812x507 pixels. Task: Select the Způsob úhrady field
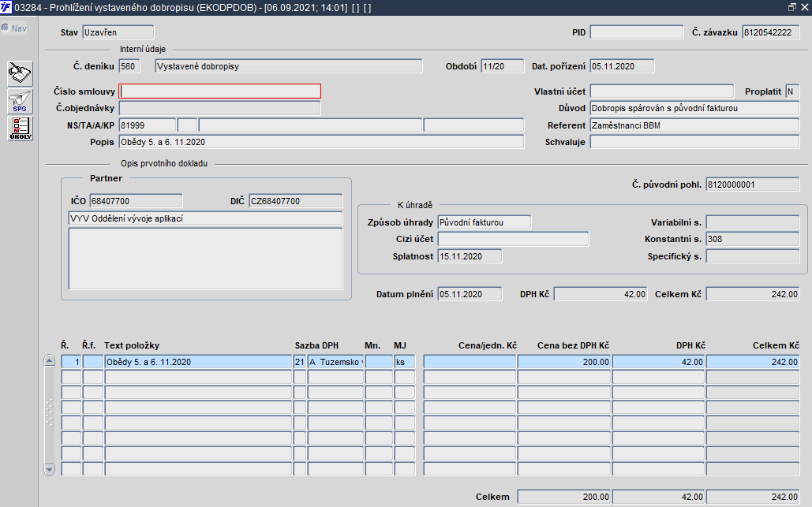pos(484,222)
